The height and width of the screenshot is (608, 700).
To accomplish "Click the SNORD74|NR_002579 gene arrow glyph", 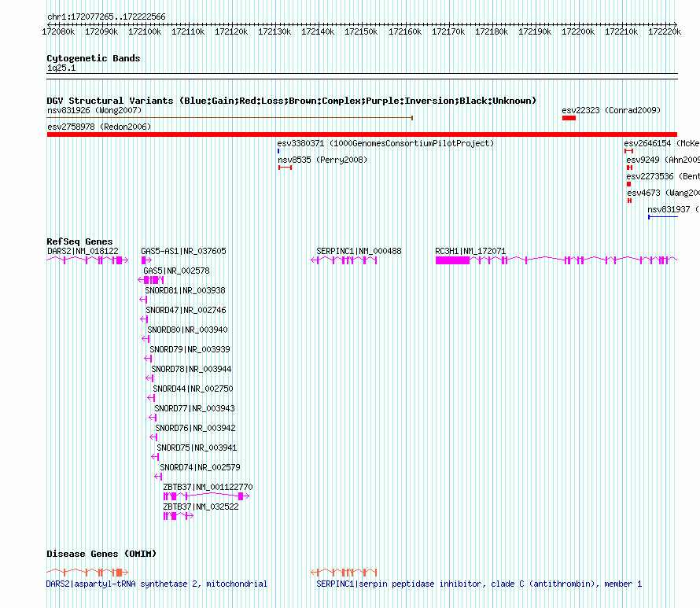I will point(158,477).
